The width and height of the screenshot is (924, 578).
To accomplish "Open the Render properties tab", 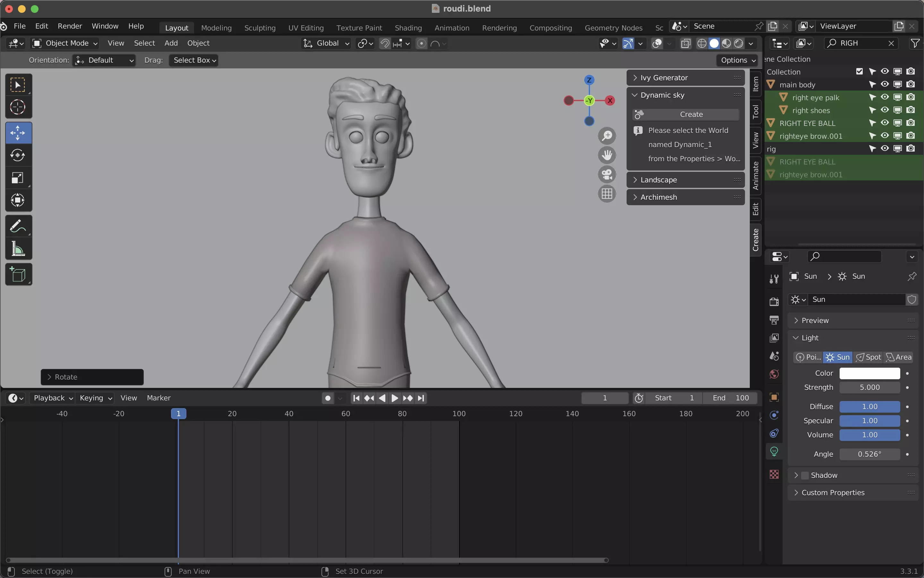I will pos(774,302).
